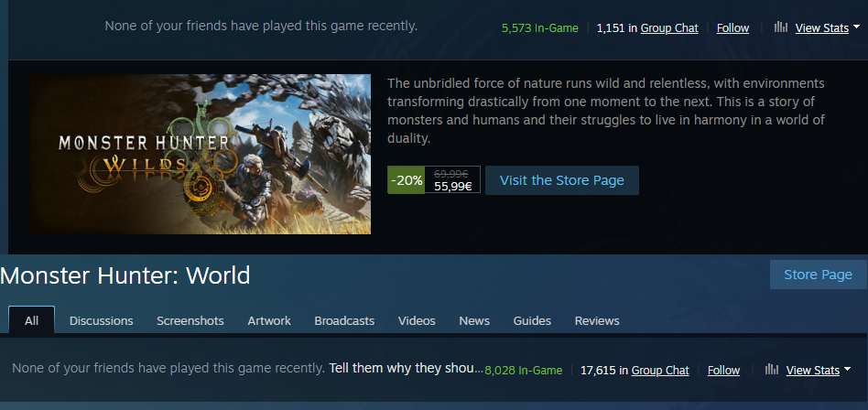Click the Store Page button for Monster Hunter: World
The width and height of the screenshot is (868, 410).
tap(818, 275)
